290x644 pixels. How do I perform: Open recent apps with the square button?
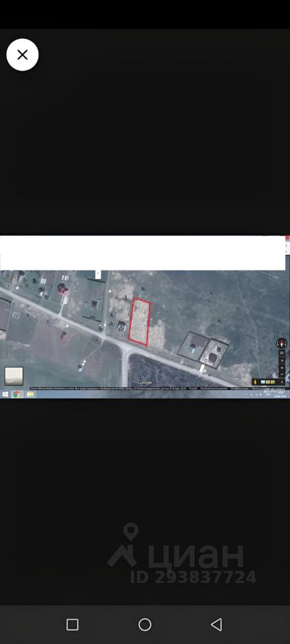click(72, 625)
